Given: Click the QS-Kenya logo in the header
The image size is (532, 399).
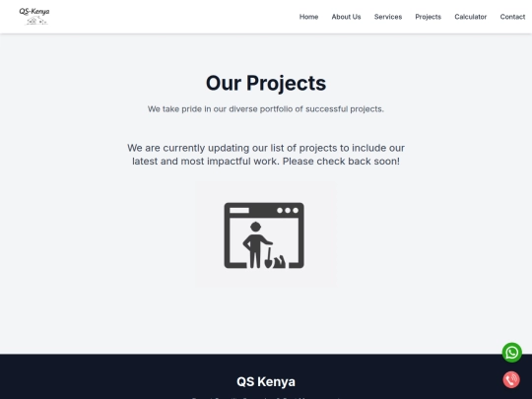Looking at the screenshot, I should coord(34,17).
